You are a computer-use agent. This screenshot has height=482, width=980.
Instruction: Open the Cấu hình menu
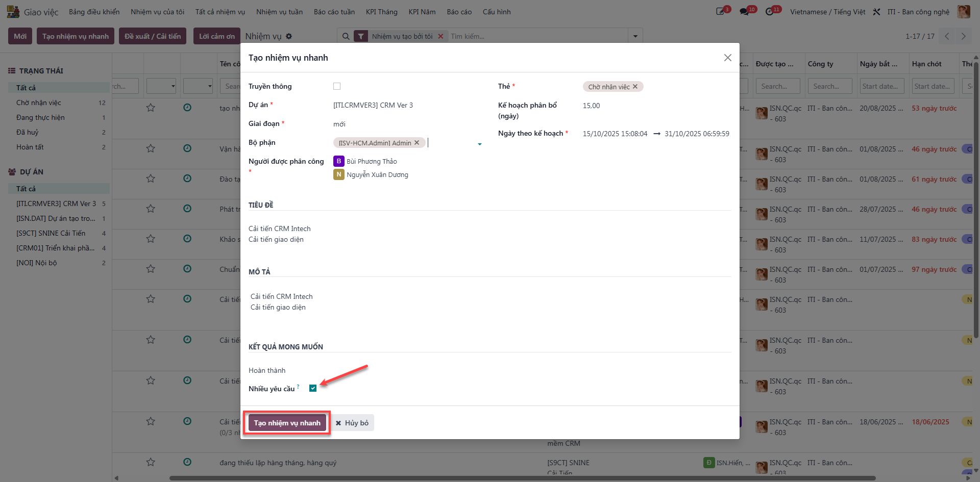[497, 12]
